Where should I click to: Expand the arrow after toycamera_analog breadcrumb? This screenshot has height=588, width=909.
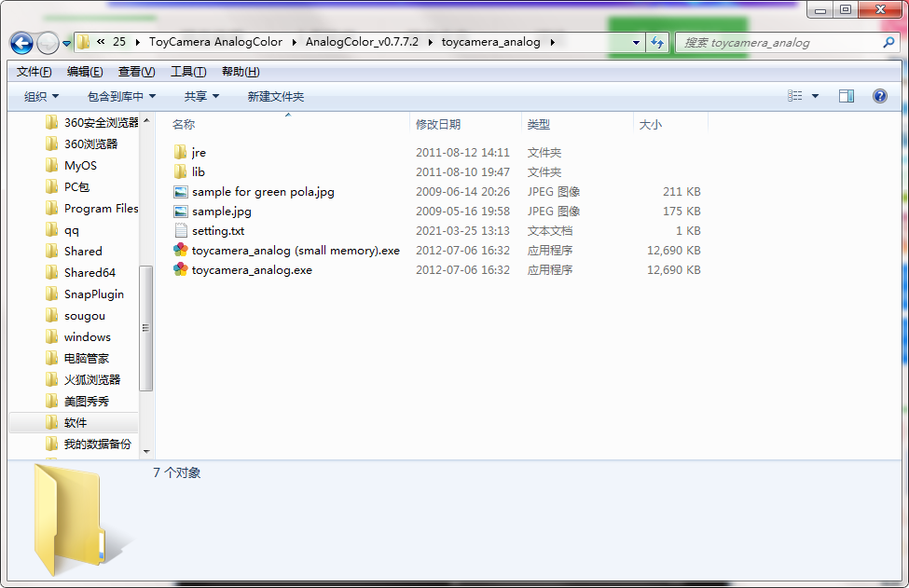pyautogui.click(x=552, y=42)
